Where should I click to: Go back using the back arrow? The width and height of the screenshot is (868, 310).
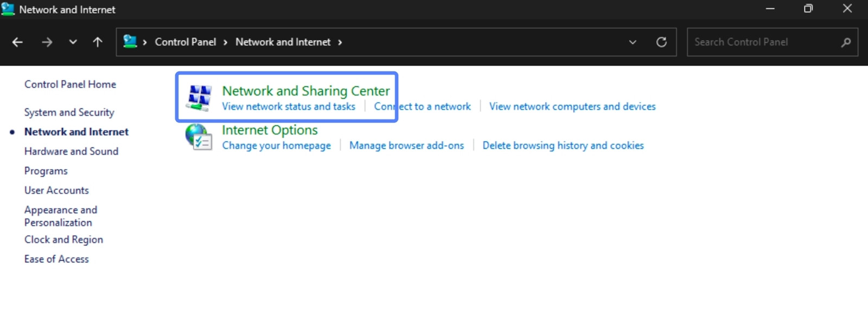coord(17,42)
